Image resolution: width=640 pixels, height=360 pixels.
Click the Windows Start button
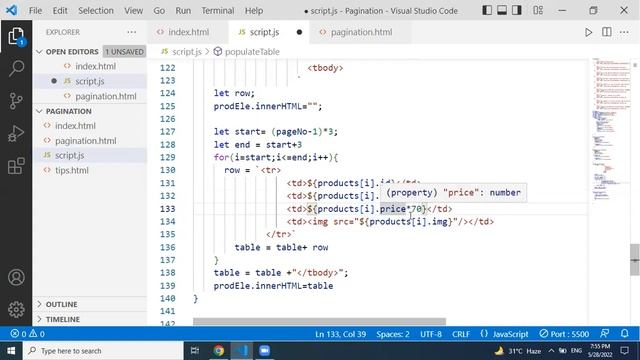click(11, 351)
